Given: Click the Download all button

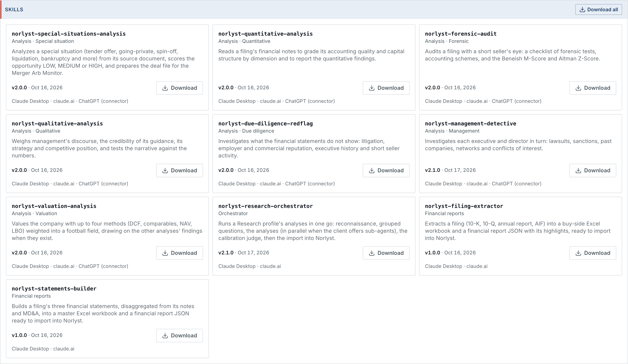Looking at the screenshot, I should click(x=598, y=9).
